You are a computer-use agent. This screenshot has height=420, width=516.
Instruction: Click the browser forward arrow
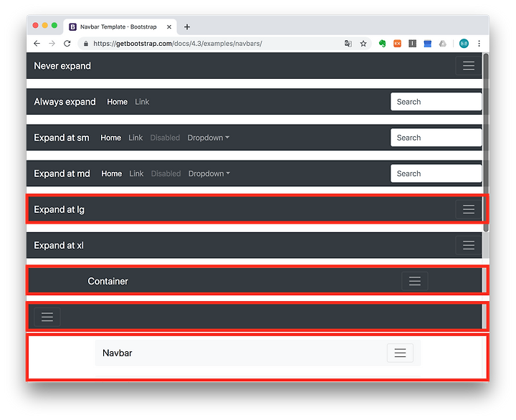(x=52, y=44)
